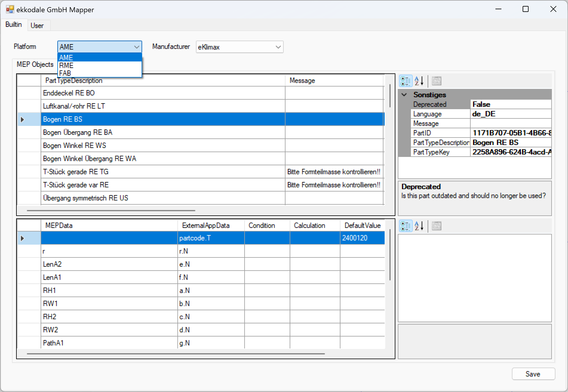This screenshot has width=568, height=392.
Task: Click the RH1 cell
Action: 109,291
